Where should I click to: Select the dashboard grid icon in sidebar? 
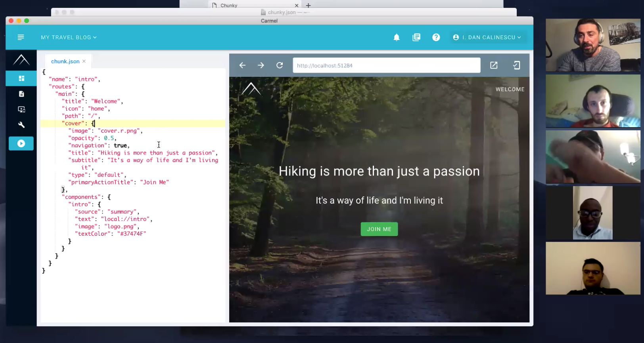(21, 78)
